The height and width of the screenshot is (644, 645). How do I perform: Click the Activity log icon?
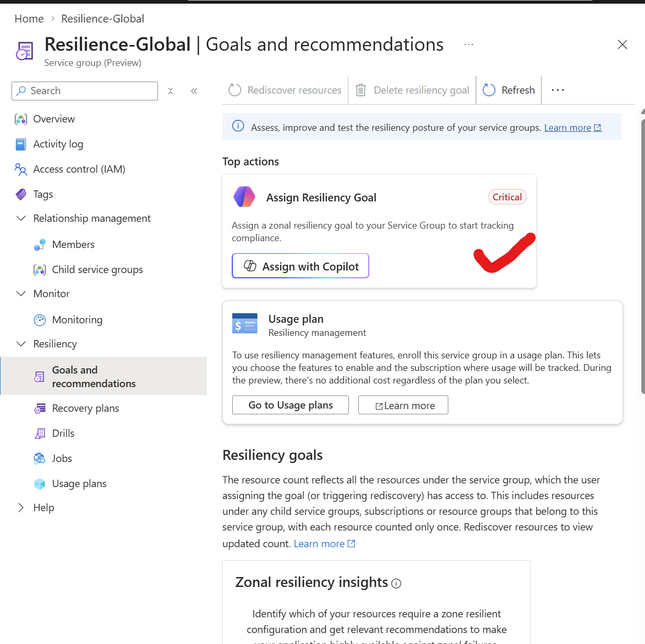click(x=21, y=144)
